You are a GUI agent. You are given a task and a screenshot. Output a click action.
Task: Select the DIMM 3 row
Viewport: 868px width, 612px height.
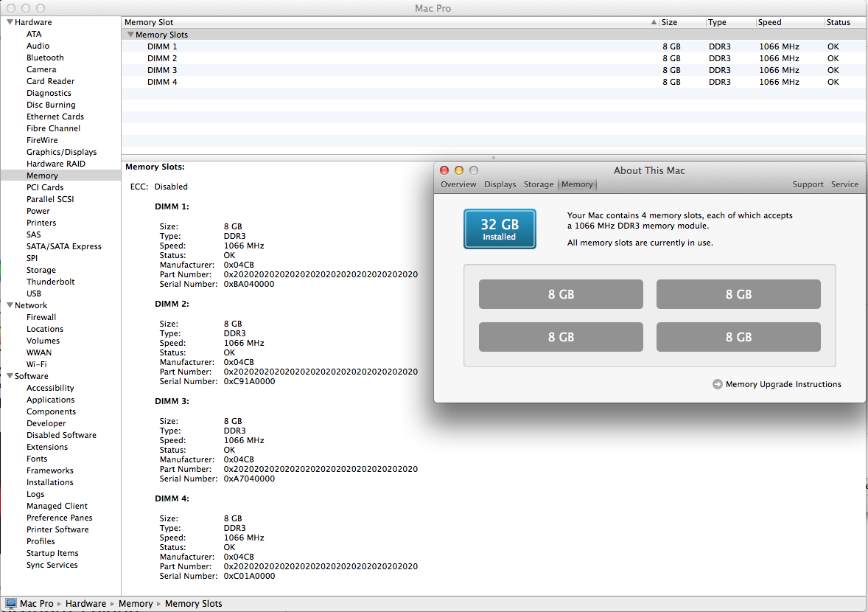493,70
